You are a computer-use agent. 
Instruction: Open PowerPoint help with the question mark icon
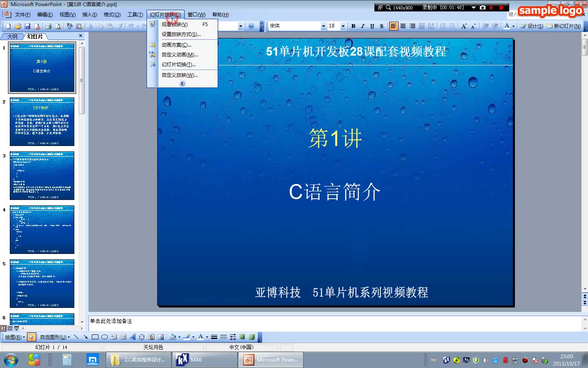tap(251, 26)
